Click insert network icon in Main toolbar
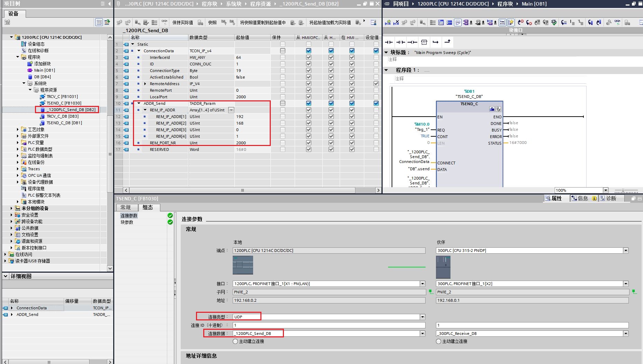 click(x=388, y=22)
